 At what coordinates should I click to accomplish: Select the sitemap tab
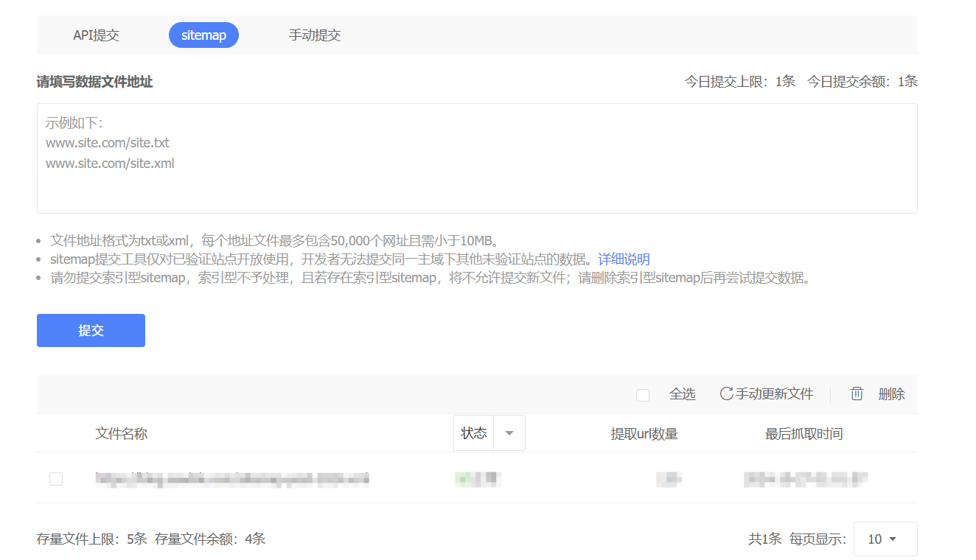coord(203,35)
